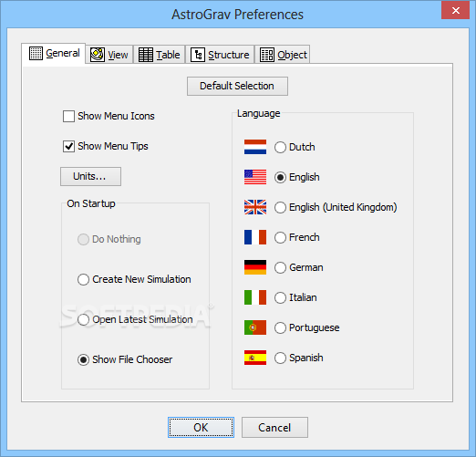Click the General tab grid icon

click(36, 54)
